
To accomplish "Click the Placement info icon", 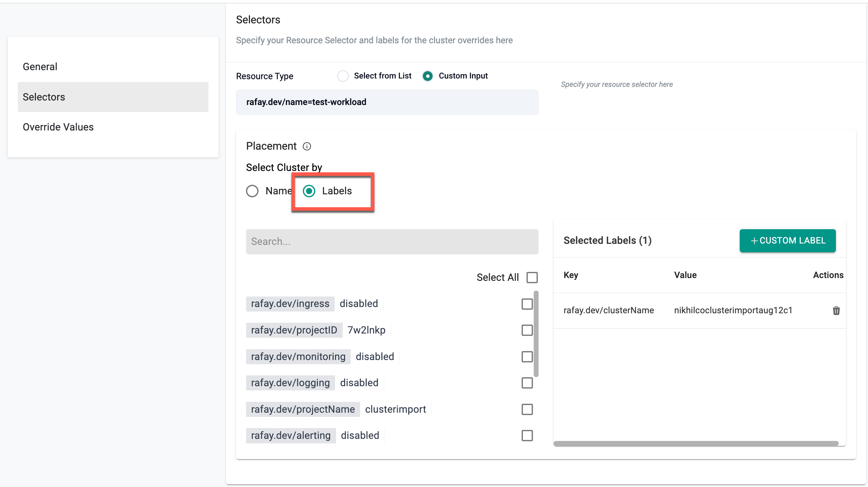I will (x=307, y=146).
